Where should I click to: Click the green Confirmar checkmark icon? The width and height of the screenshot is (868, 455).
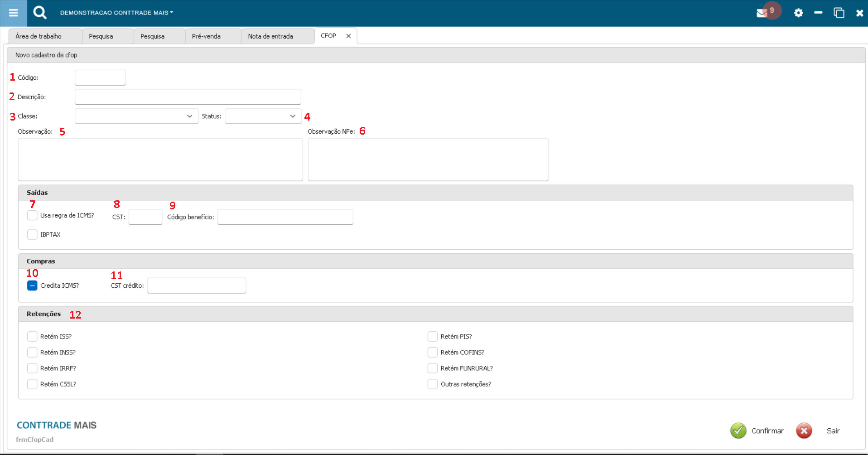[x=738, y=431]
